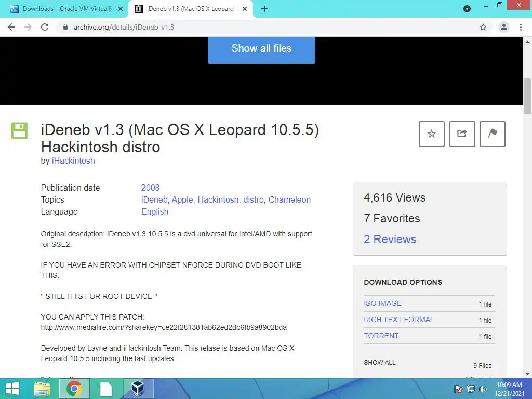Viewport: 532px width, 399px height.
Task: Click the scrollbar up arrow
Action: pyautogui.click(x=527, y=41)
